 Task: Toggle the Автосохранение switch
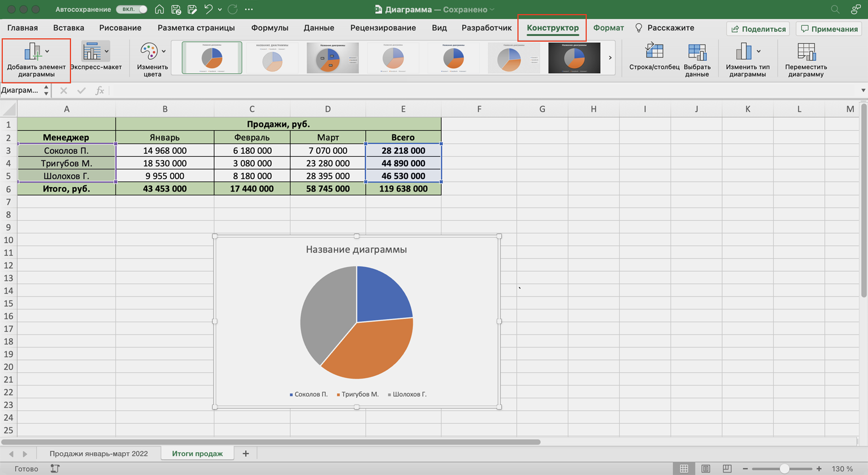132,10
